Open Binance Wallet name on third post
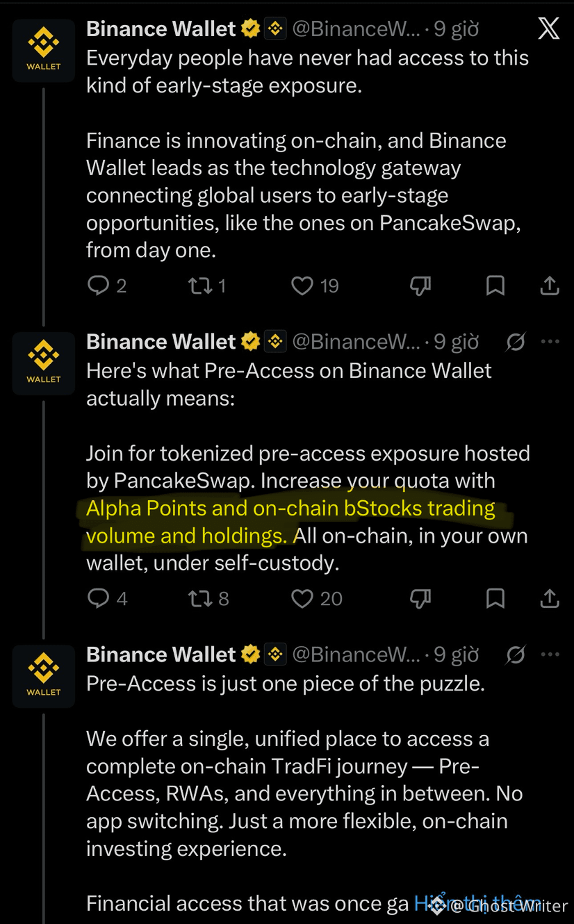 tap(161, 654)
